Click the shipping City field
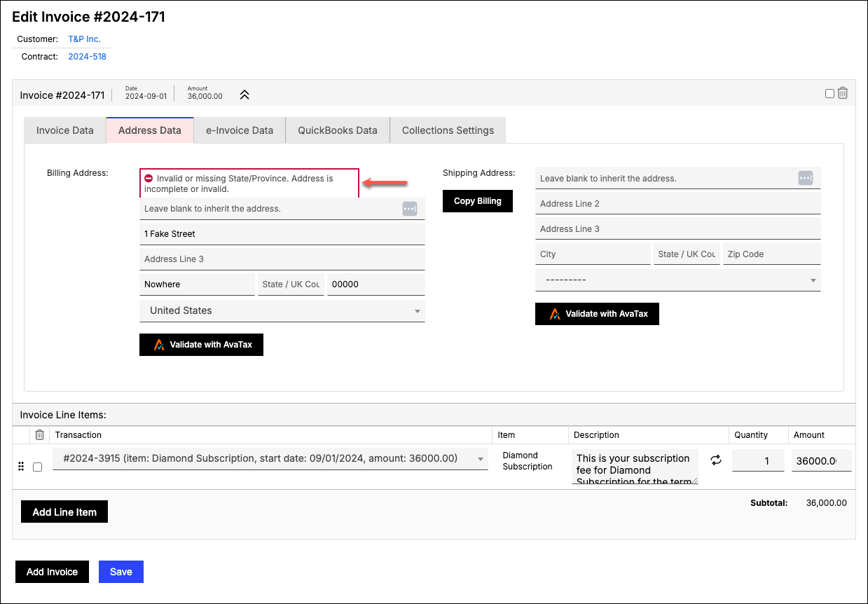 pos(593,254)
